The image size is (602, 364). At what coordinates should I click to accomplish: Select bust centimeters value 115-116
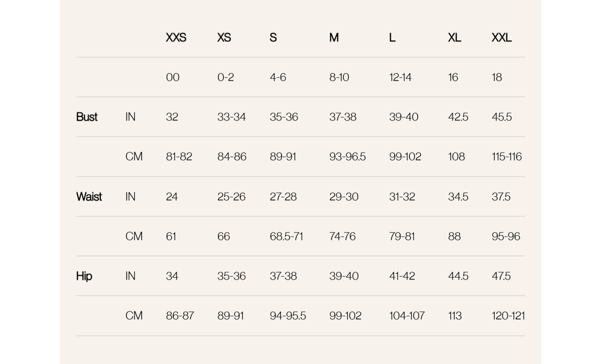click(x=506, y=157)
